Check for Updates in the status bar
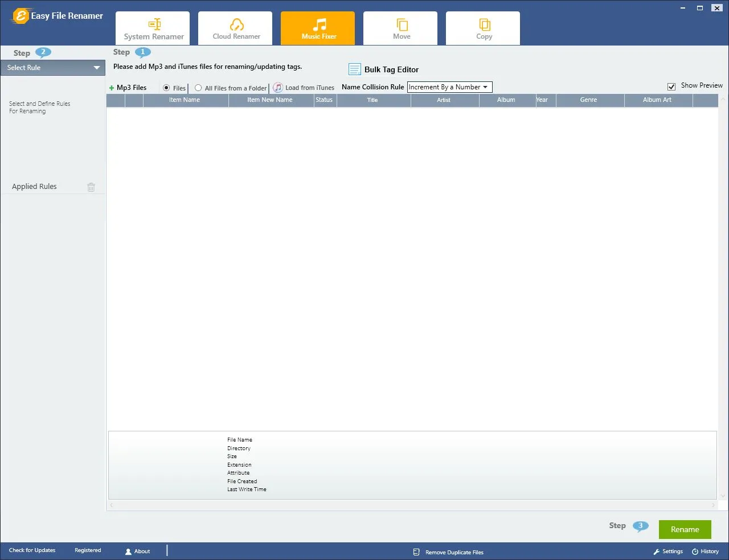Image resolution: width=729 pixels, height=560 pixels. [32, 550]
